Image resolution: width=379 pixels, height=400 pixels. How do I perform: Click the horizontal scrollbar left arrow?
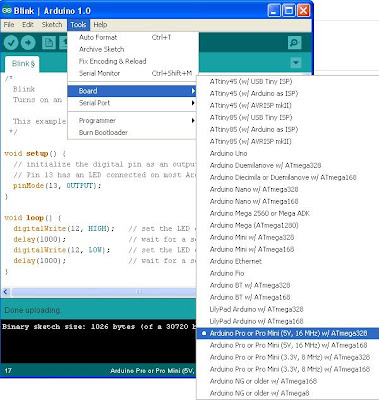click(5, 292)
